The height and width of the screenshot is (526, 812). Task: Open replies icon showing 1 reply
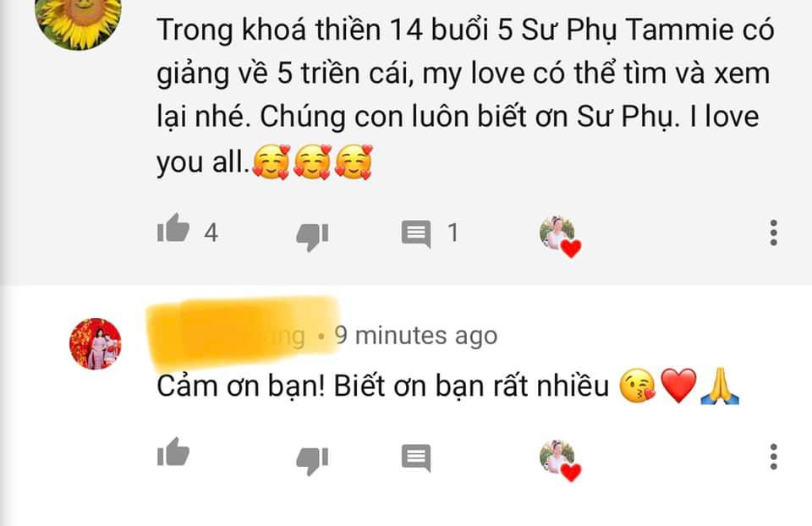coord(416,234)
